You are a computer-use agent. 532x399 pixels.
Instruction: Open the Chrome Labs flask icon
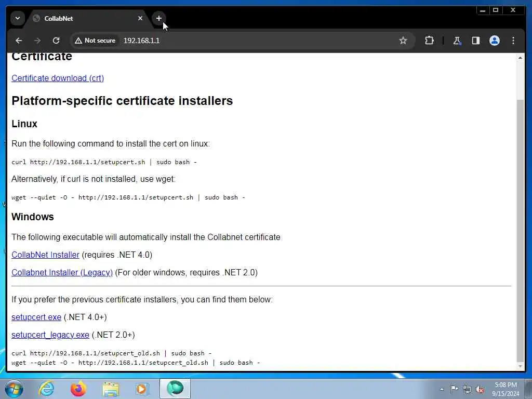pyautogui.click(x=457, y=41)
